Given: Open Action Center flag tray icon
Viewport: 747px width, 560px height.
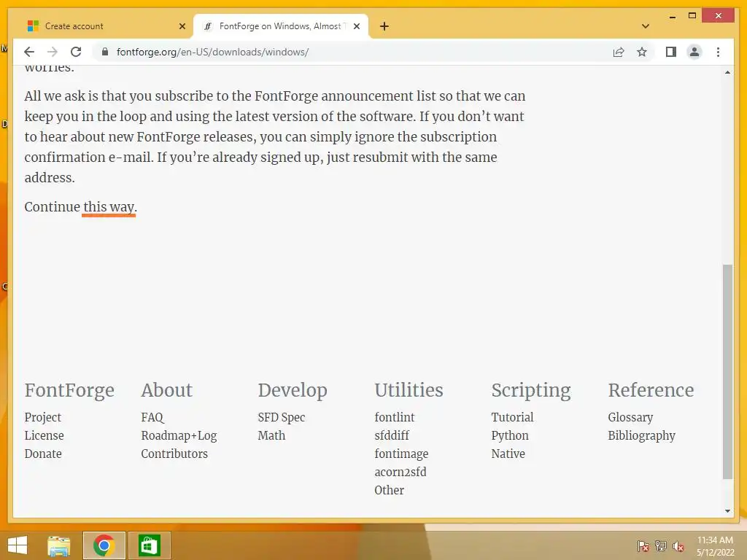Looking at the screenshot, I should click(x=643, y=545).
